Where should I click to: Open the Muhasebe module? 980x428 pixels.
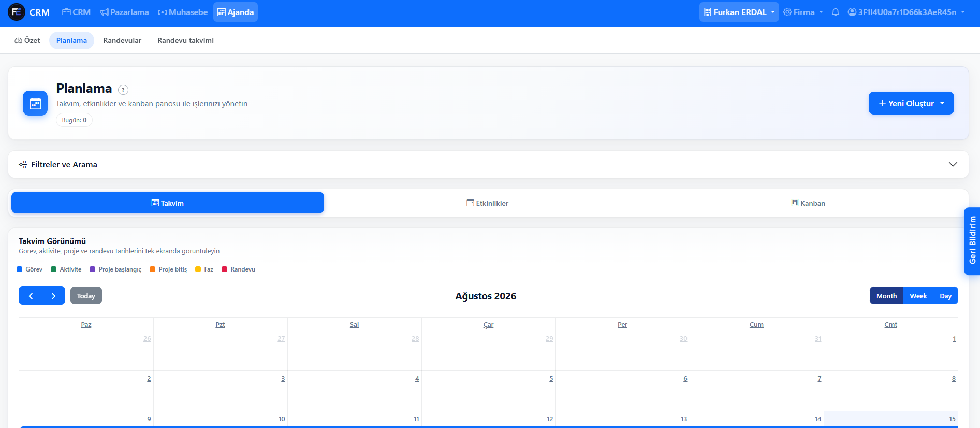[183, 12]
